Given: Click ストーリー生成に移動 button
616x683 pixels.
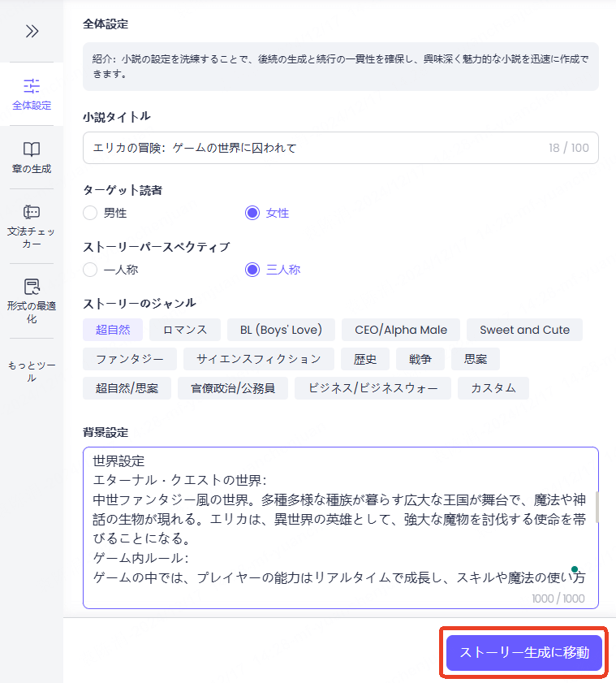Looking at the screenshot, I should point(524,652).
